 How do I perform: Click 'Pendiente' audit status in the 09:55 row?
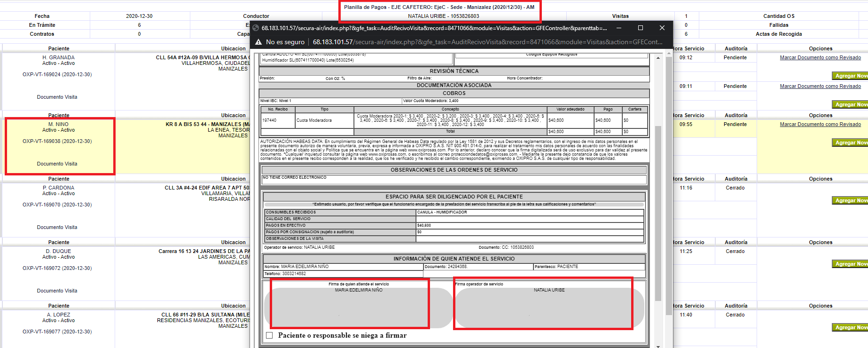pos(735,124)
